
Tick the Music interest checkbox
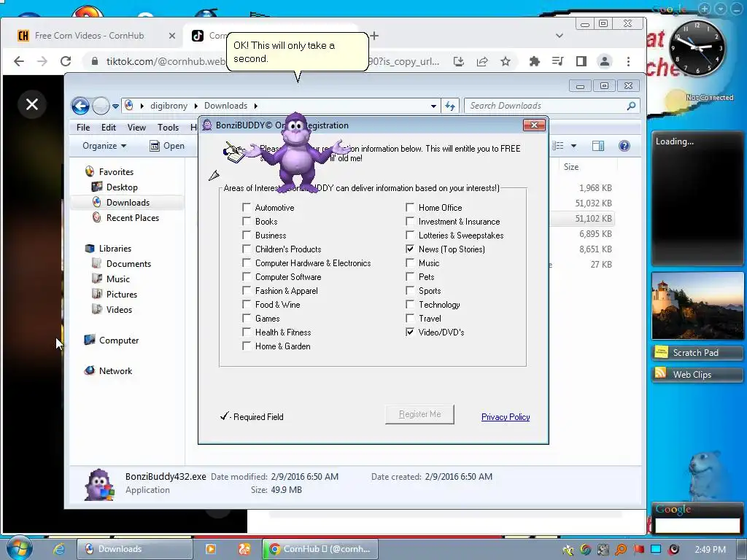[x=410, y=262]
